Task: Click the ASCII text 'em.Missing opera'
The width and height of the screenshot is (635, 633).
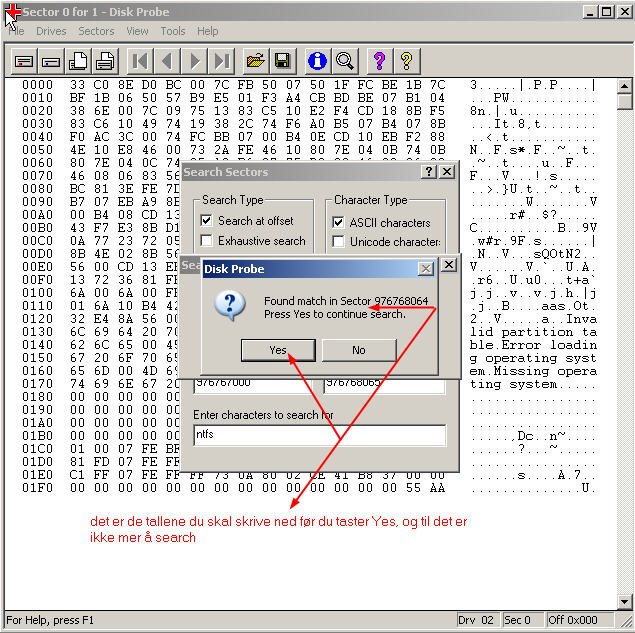Action: point(533,371)
